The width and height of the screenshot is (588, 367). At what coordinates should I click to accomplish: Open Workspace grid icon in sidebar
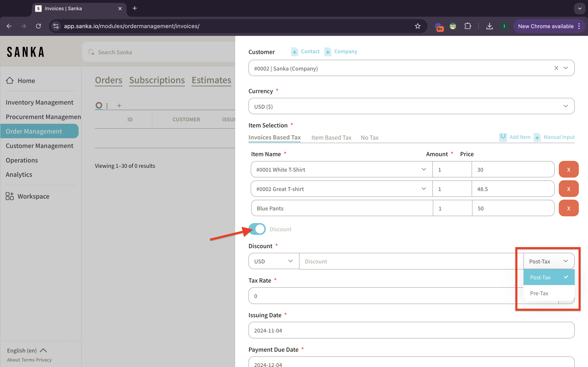[x=10, y=196]
